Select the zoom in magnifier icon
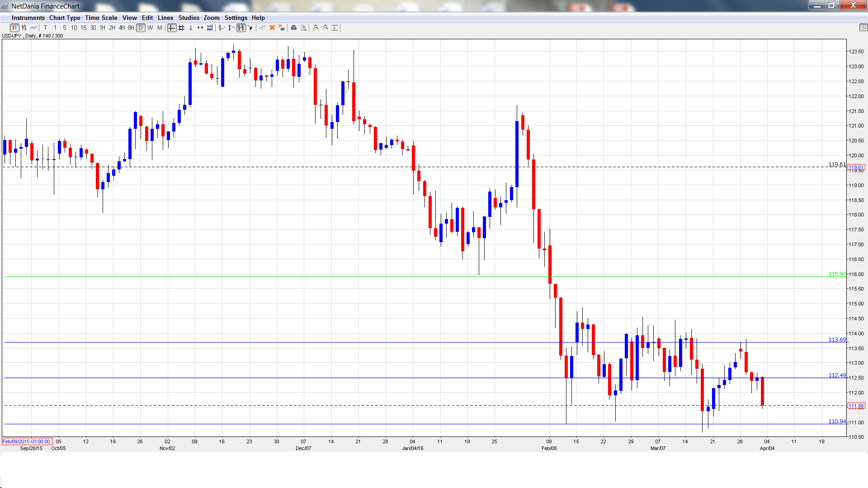 (316, 28)
